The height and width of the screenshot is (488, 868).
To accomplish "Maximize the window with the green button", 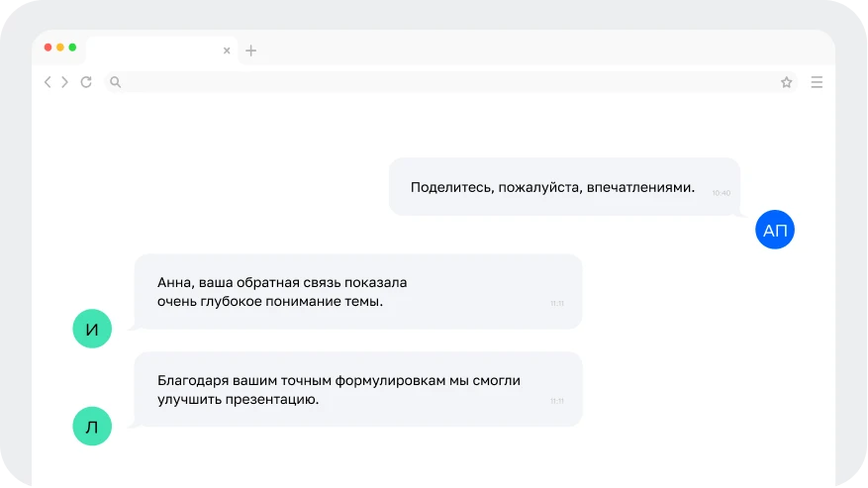I will click(x=72, y=48).
